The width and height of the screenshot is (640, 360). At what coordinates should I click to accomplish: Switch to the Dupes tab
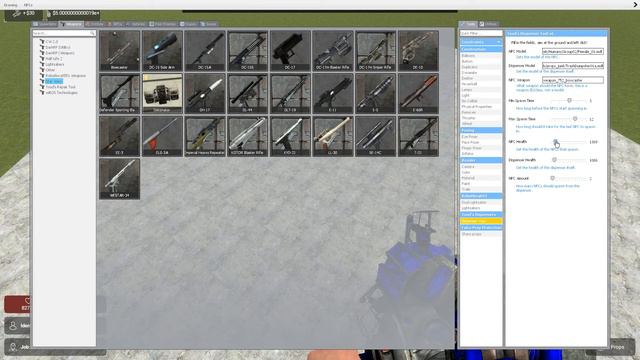(189, 24)
